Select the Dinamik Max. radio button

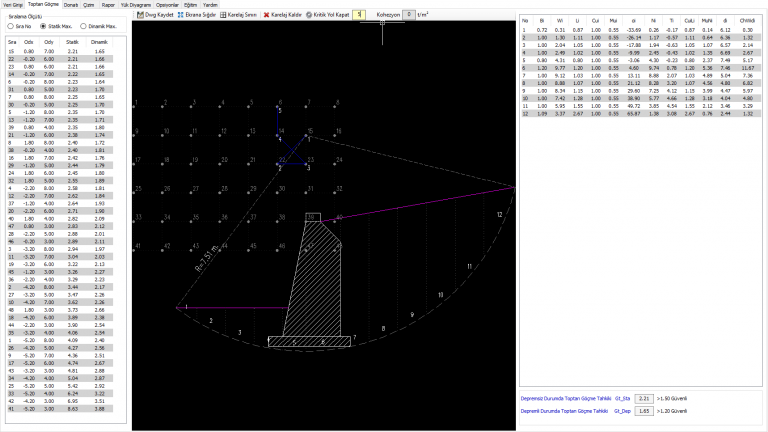click(x=83, y=26)
